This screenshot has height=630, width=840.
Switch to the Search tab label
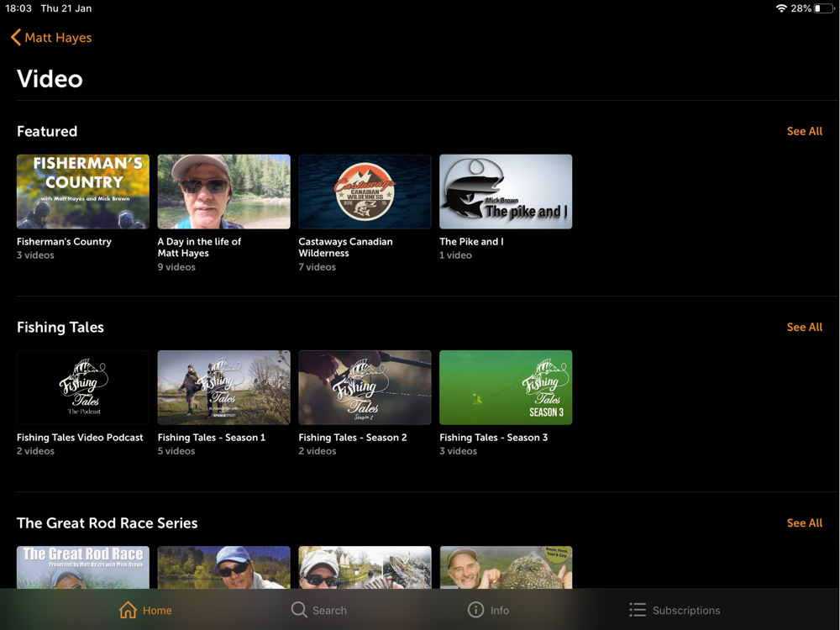coord(329,610)
